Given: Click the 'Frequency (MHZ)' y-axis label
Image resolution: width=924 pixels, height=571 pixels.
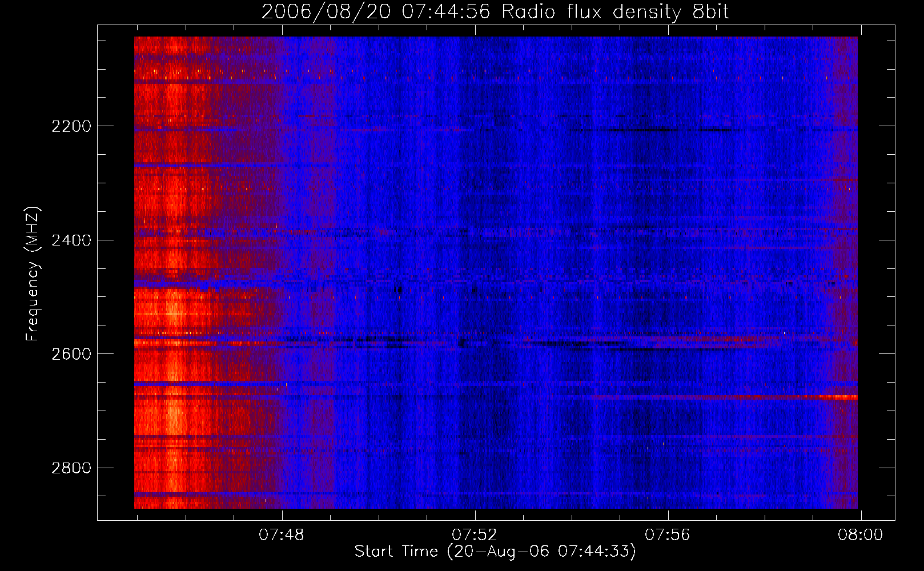Looking at the screenshot, I should [x=33, y=274].
